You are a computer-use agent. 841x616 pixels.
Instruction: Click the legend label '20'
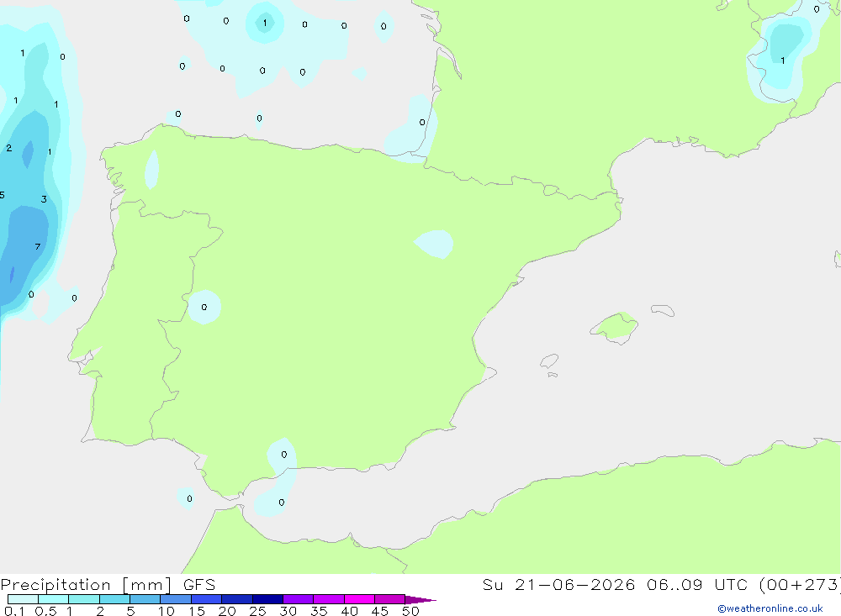click(x=227, y=611)
